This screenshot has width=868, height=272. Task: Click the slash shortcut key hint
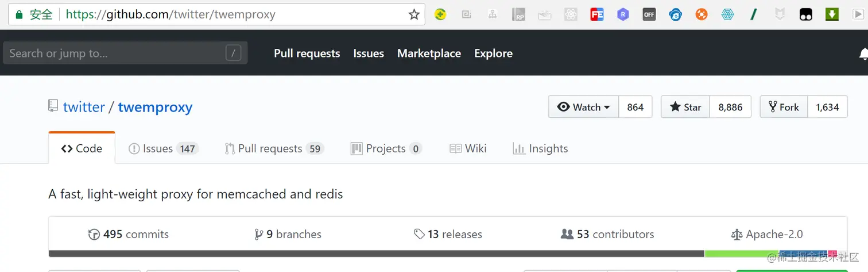(x=232, y=53)
